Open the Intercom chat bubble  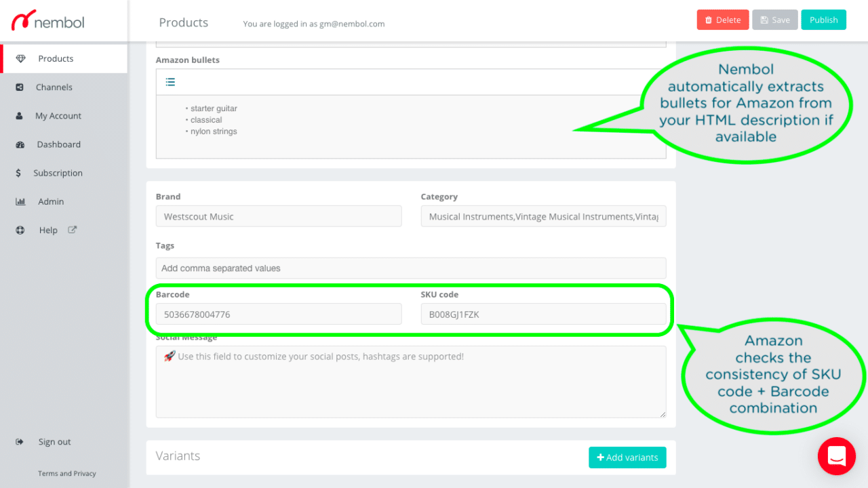tap(836, 456)
